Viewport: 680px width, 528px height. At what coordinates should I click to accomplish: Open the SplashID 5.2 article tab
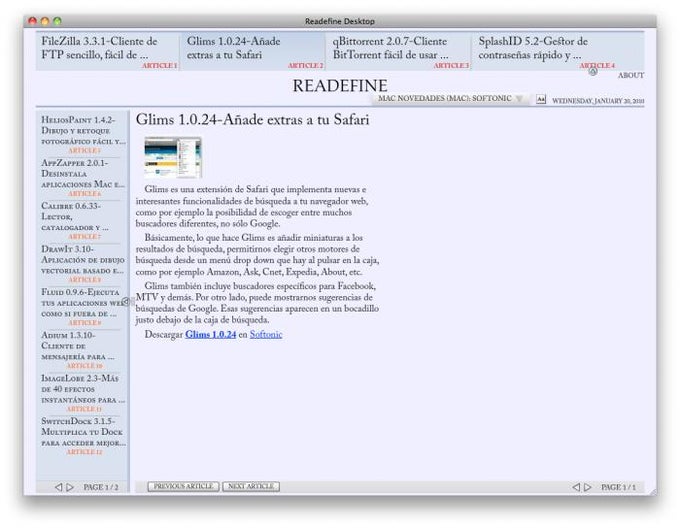[558, 51]
